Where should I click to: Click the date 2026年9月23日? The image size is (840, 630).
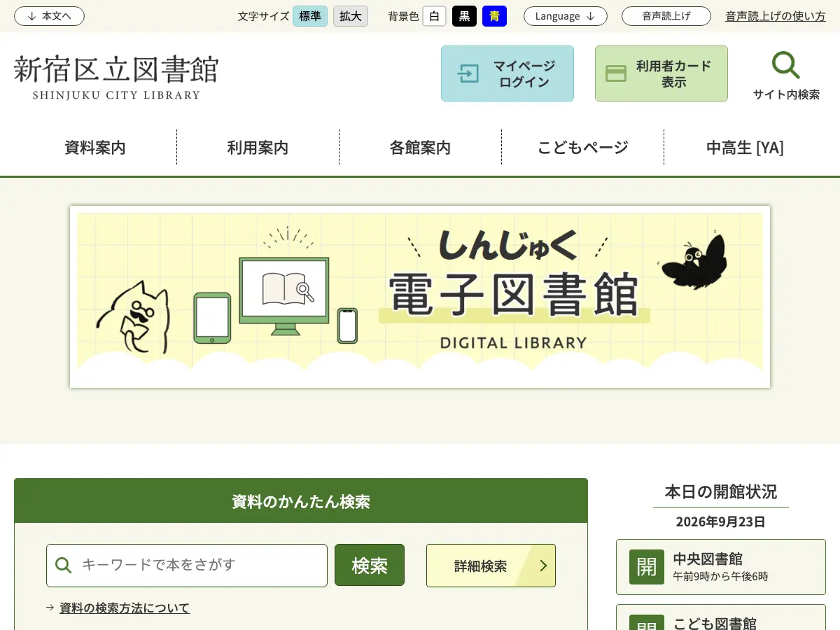tap(721, 521)
